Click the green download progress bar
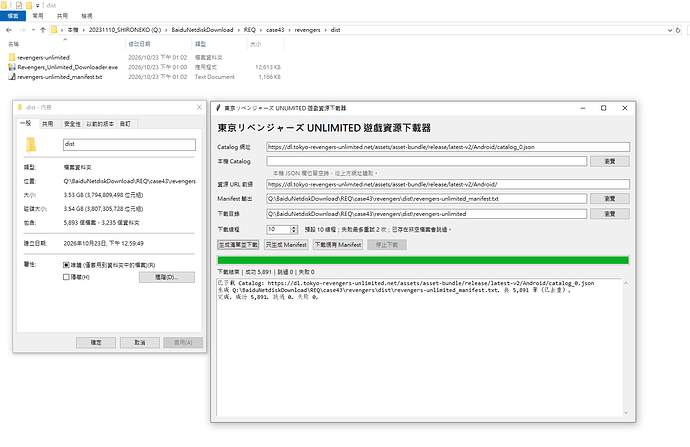The height and width of the screenshot is (447, 690). pos(423,260)
